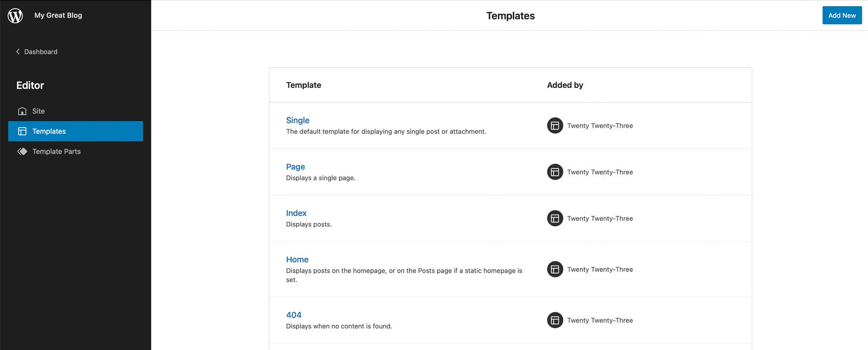The width and height of the screenshot is (868, 350).
Task: Click the Added by column header
Action: (565, 85)
